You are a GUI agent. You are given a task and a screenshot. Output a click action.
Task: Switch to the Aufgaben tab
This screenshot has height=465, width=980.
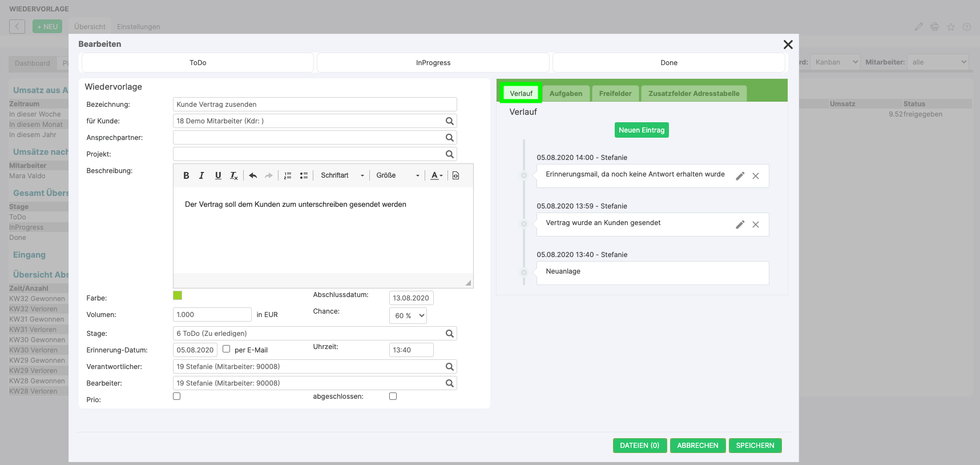click(566, 94)
